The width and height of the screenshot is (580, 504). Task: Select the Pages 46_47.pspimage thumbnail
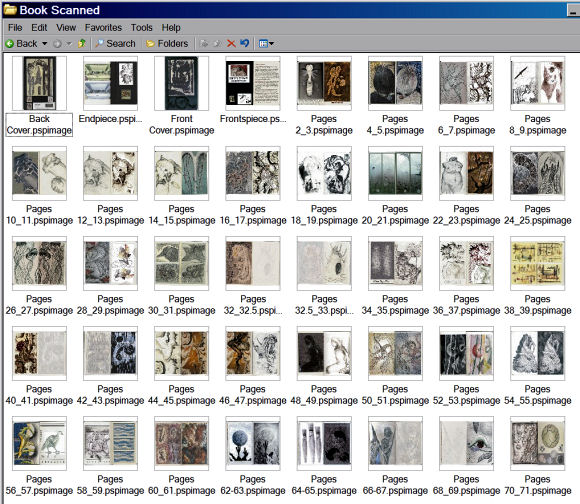coord(253,354)
